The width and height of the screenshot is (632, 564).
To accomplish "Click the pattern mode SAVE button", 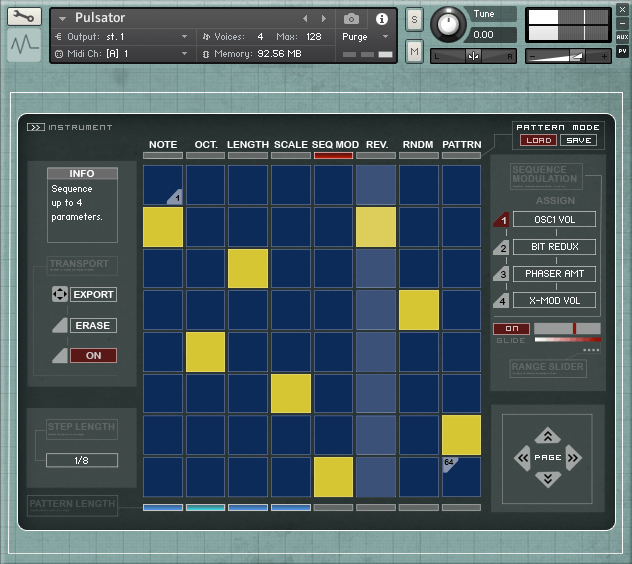I will 577,140.
